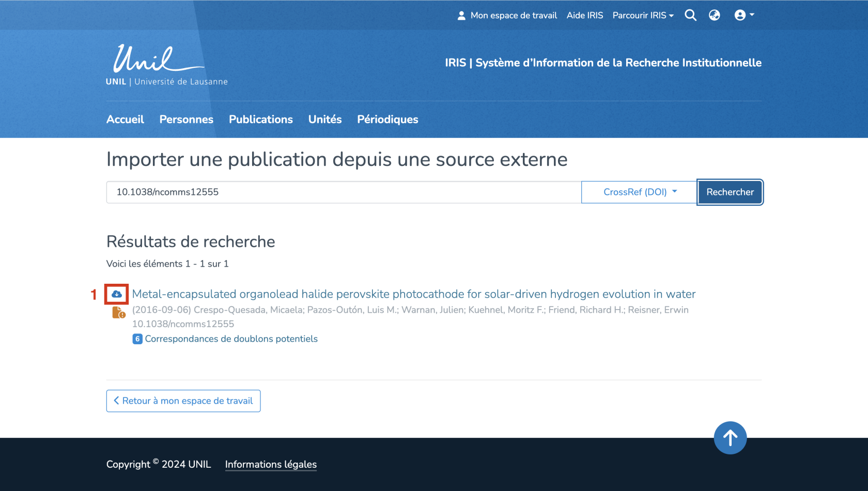Click the scroll-to-top arrow button
This screenshot has width=868, height=491.
[x=730, y=438]
